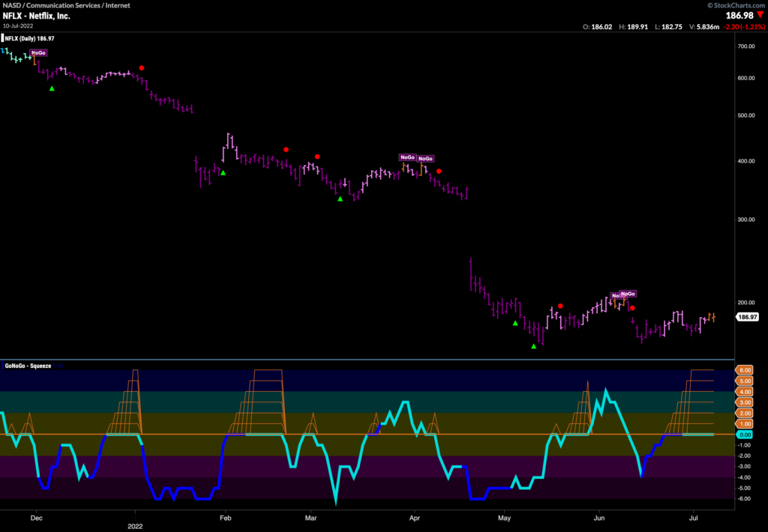The image size is (768, 532).
Task: Select the red dot marker near January 2022
Action: coord(142,68)
